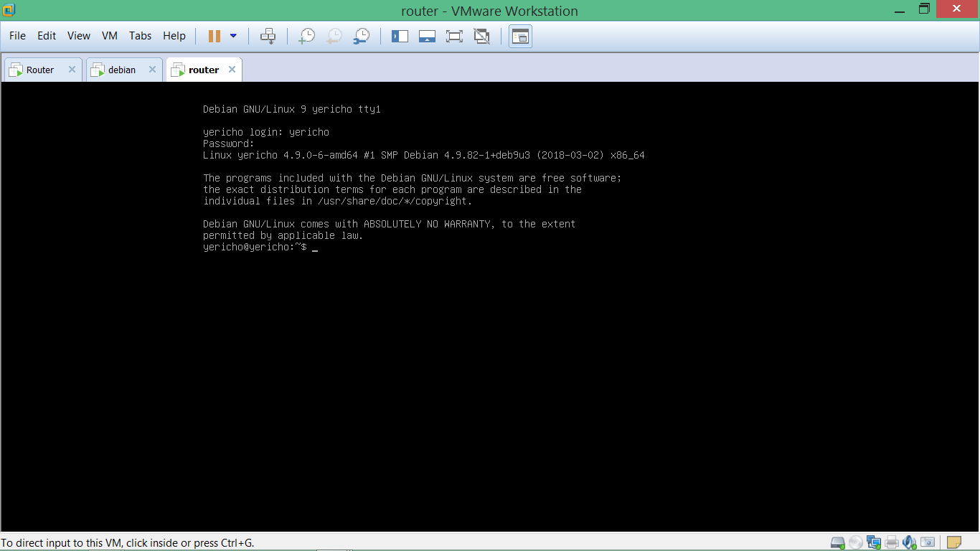Take a snapshot of this virtual machine
Image resolution: width=980 pixels, height=551 pixels.
click(307, 36)
